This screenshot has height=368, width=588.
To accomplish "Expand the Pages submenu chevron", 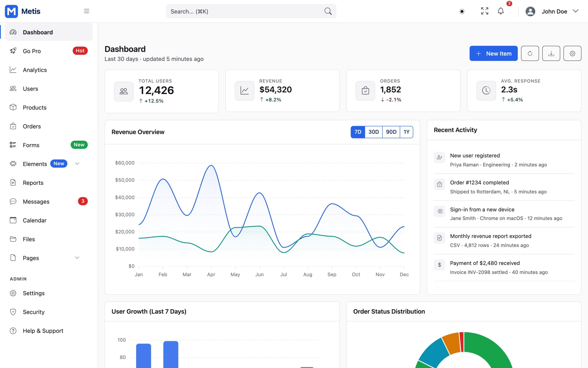I will pos(77,258).
